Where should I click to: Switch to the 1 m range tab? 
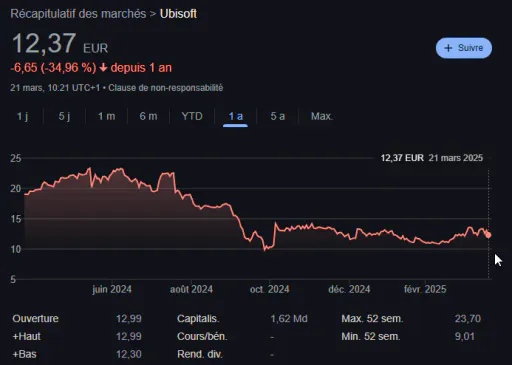[x=106, y=116]
